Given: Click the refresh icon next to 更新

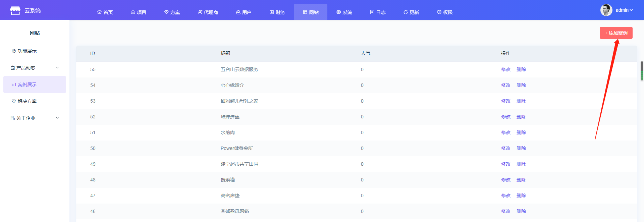Looking at the screenshot, I should coord(406,12).
